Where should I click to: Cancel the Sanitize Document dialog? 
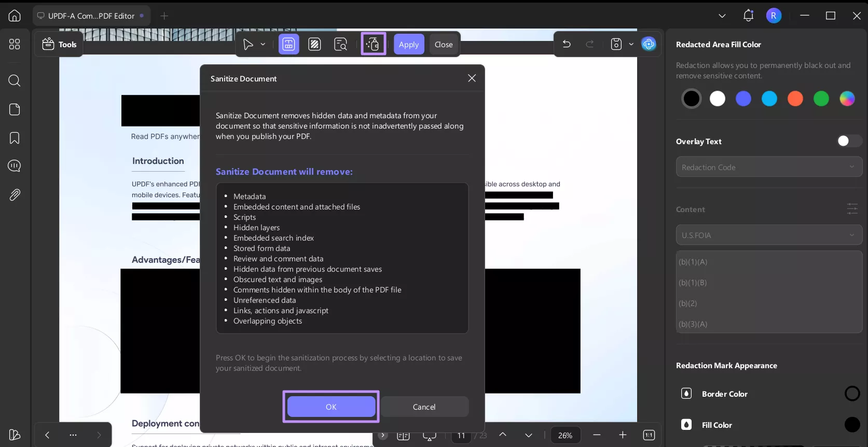(424, 407)
